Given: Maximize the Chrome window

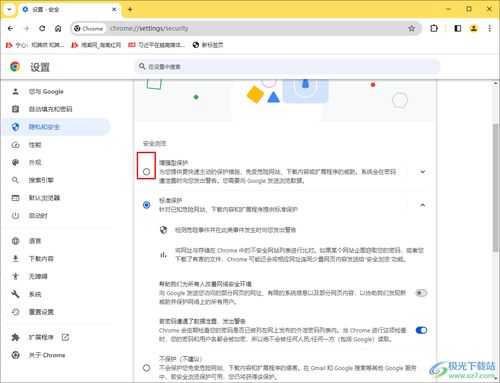Looking at the screenshot, I should point(469,9).
